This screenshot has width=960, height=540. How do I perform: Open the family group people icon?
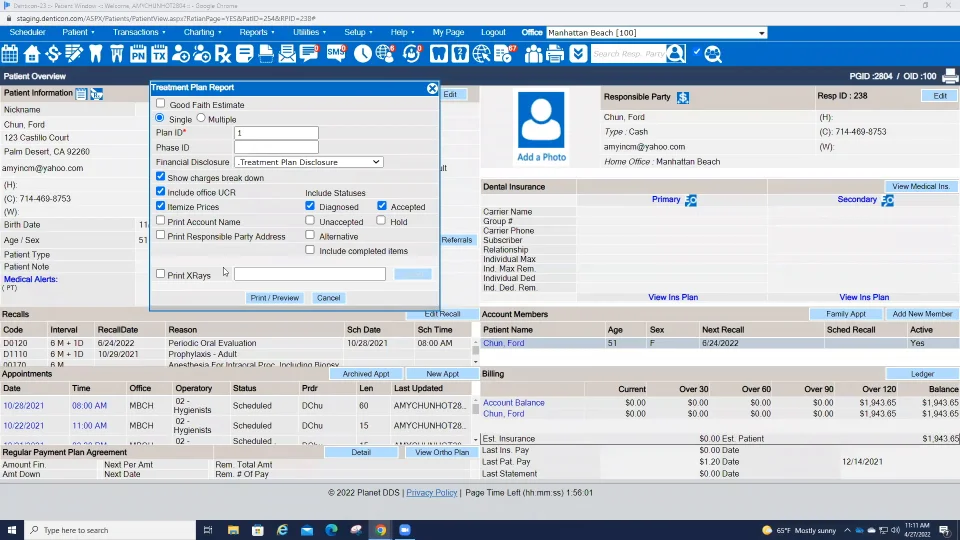pos(533,54)
